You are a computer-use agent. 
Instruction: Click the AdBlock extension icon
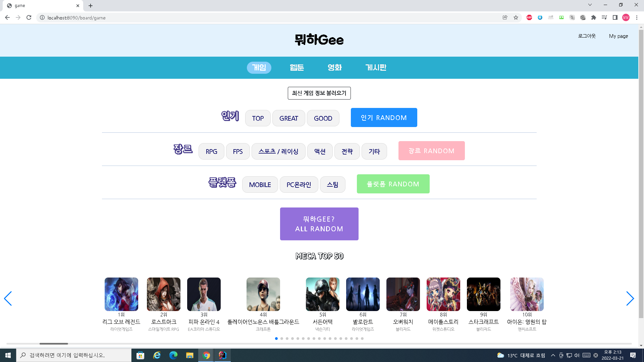[x=529, y=17]
